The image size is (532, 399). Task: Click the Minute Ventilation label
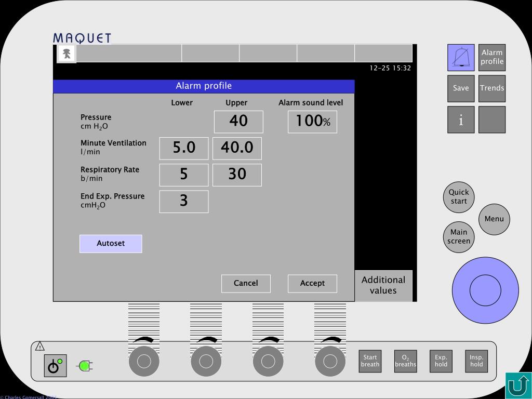coord(113,143)
